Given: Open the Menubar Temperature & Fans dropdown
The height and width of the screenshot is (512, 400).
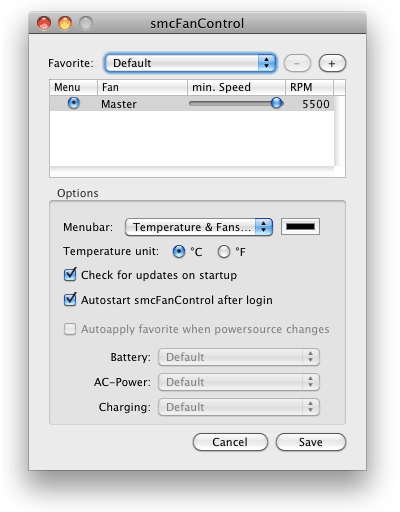Looking at the screenshot, I should [199, 227].
